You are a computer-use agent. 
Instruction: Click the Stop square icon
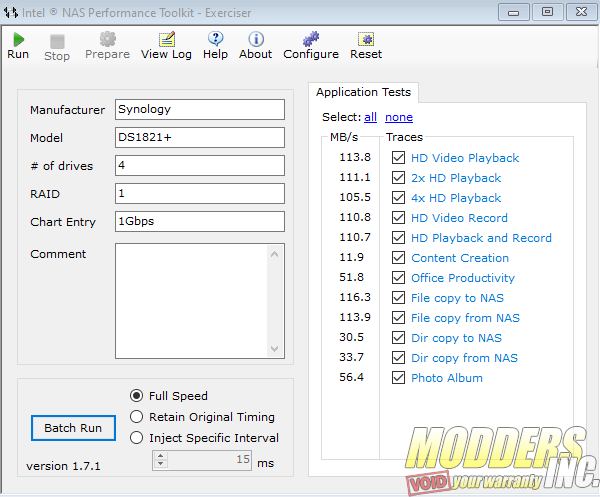click(x=57, y=41)
